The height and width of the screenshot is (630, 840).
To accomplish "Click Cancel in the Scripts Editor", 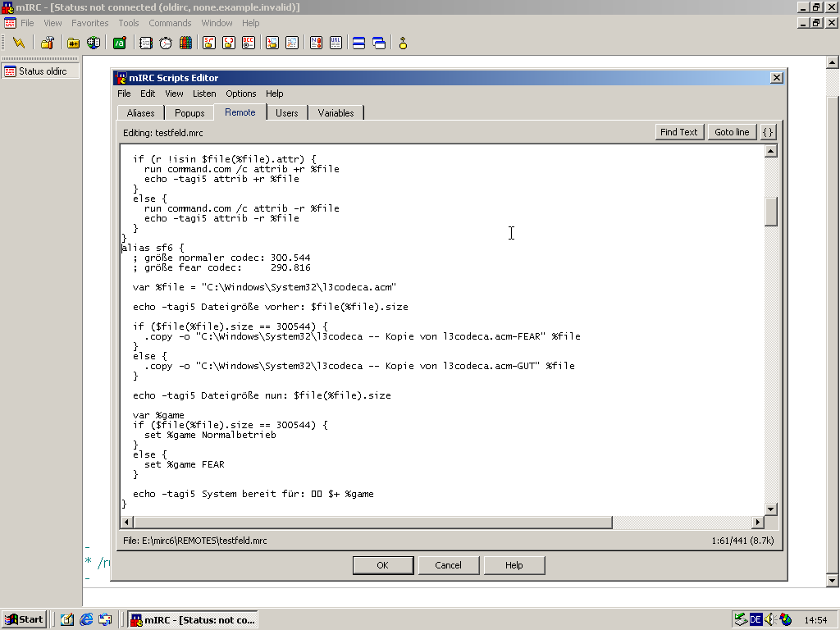I will 449,565.
